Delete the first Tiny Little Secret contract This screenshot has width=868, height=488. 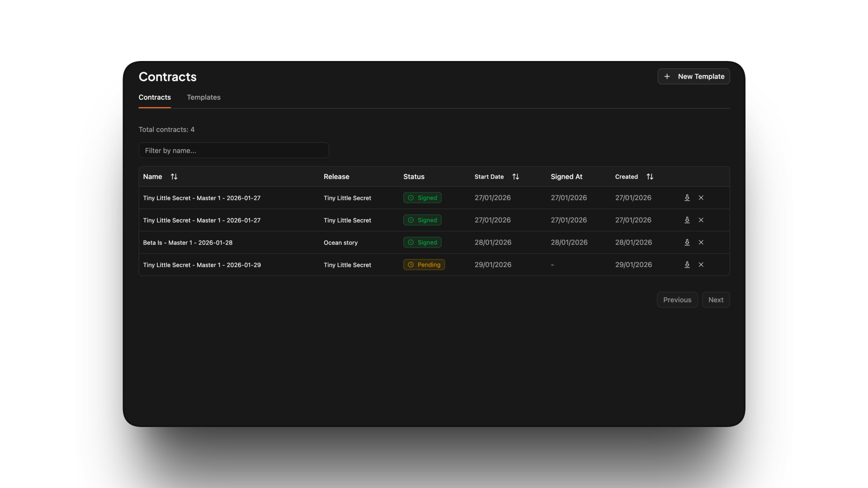pyautogui.click(x=701, y=198)
